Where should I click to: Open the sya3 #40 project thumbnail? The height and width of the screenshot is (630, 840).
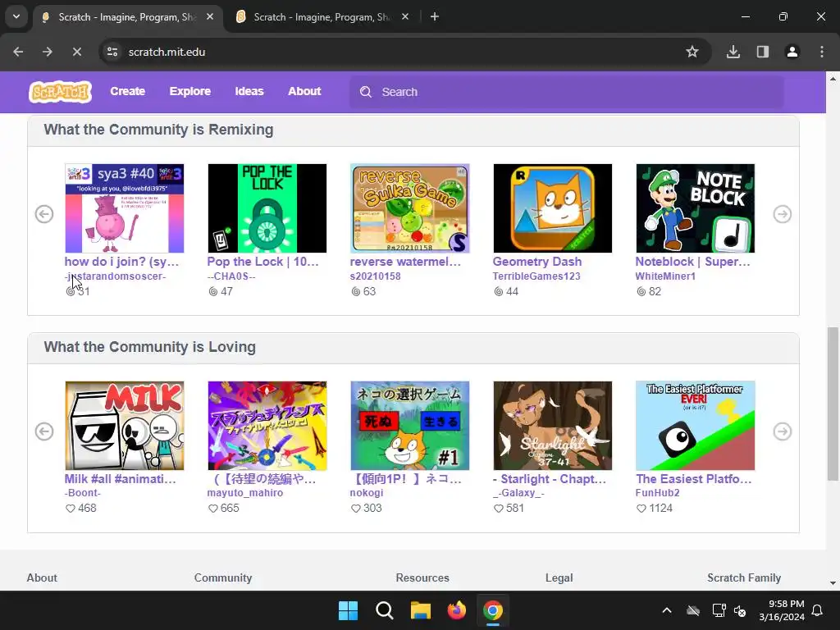coord(125,208)
